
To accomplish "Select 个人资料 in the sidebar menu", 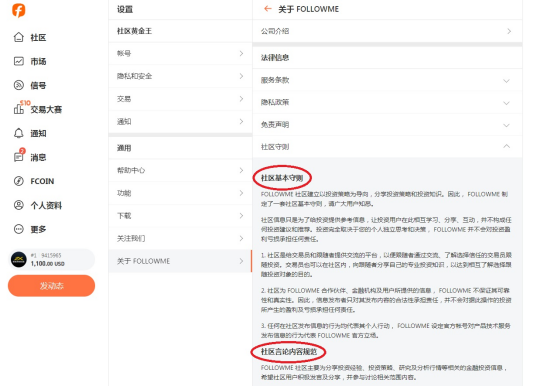I will (x=46, y=206).
